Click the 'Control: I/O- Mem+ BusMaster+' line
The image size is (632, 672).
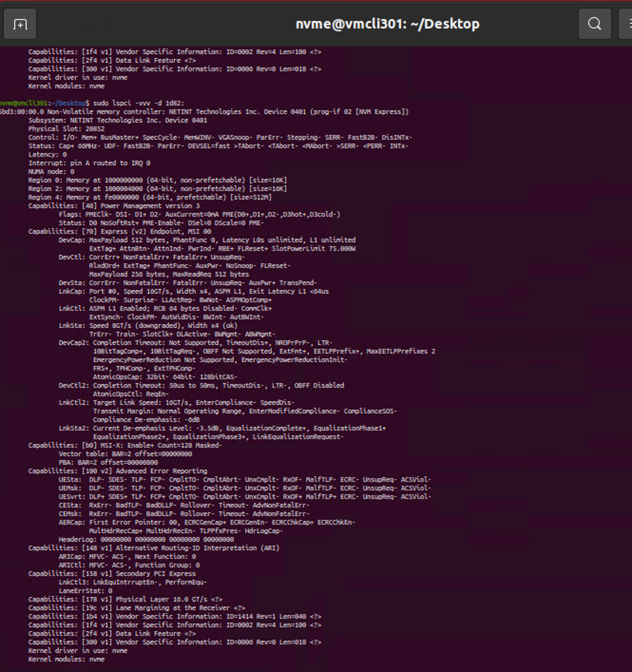click(220, 138)
